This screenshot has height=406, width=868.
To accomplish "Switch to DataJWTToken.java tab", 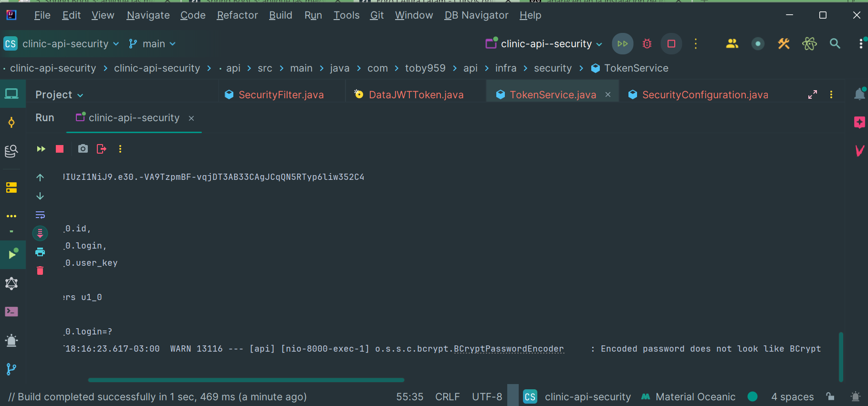I will click(409, 94).
